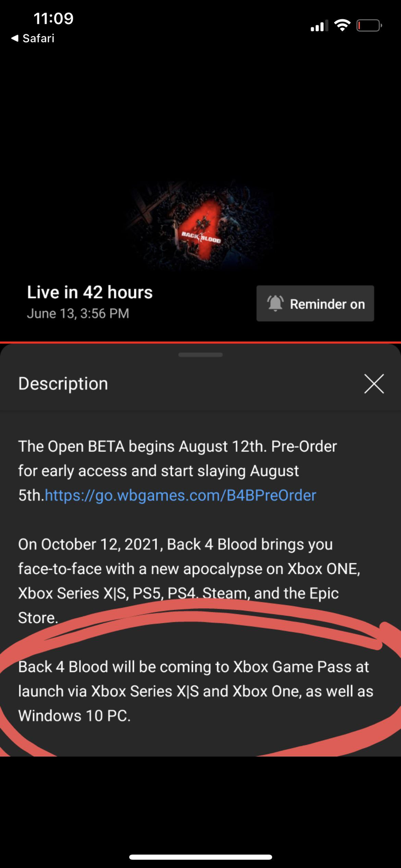Open the B4BPreOrder wbgames link
Screen dimensions: 401x868
pos(180,495)
